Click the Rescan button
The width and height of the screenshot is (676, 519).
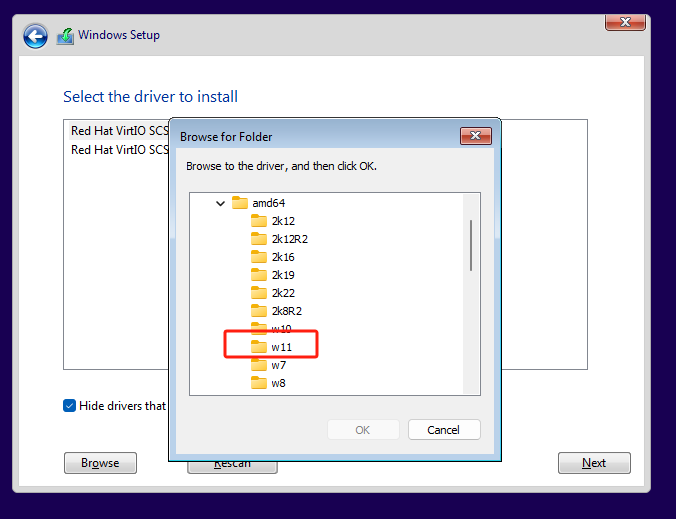232,464
